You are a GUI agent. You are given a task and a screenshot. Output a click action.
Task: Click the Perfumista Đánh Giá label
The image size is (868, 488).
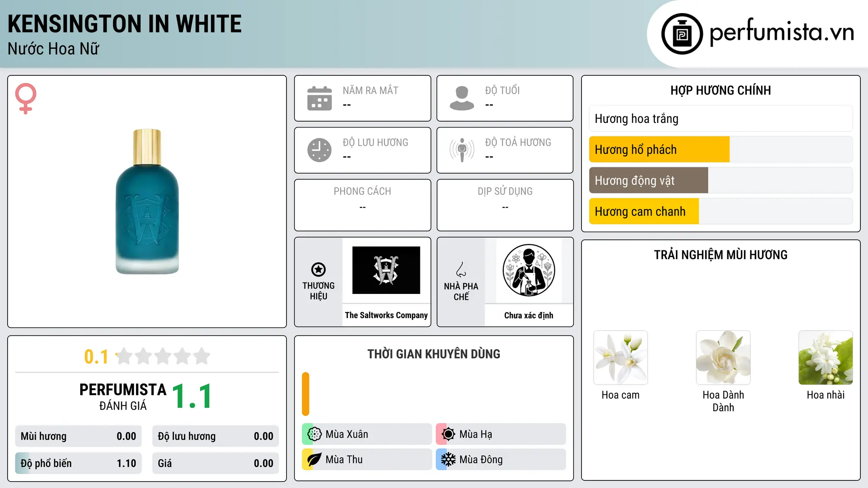pos(123,396)
